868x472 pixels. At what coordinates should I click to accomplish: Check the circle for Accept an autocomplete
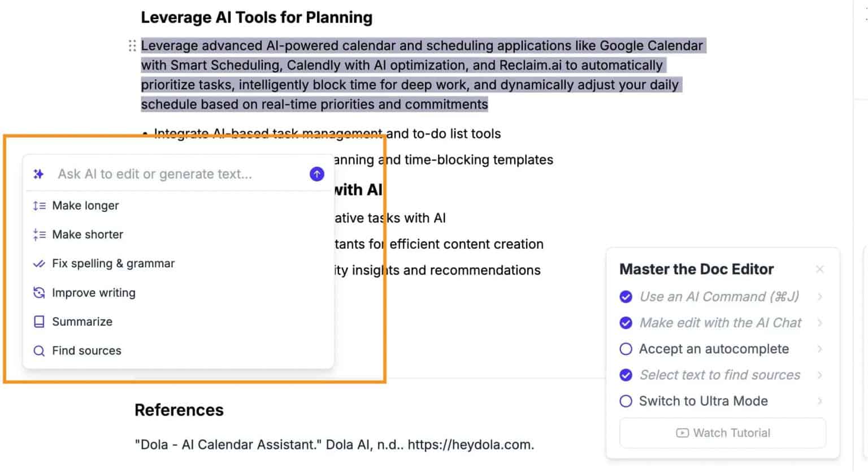coord(626,349)
